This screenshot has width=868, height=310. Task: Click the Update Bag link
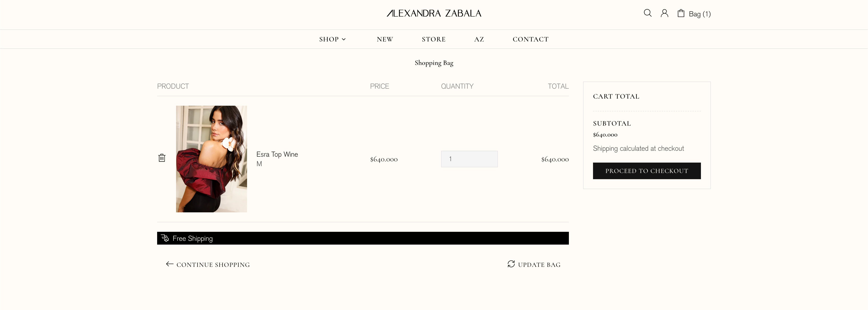tap(539, 265)
